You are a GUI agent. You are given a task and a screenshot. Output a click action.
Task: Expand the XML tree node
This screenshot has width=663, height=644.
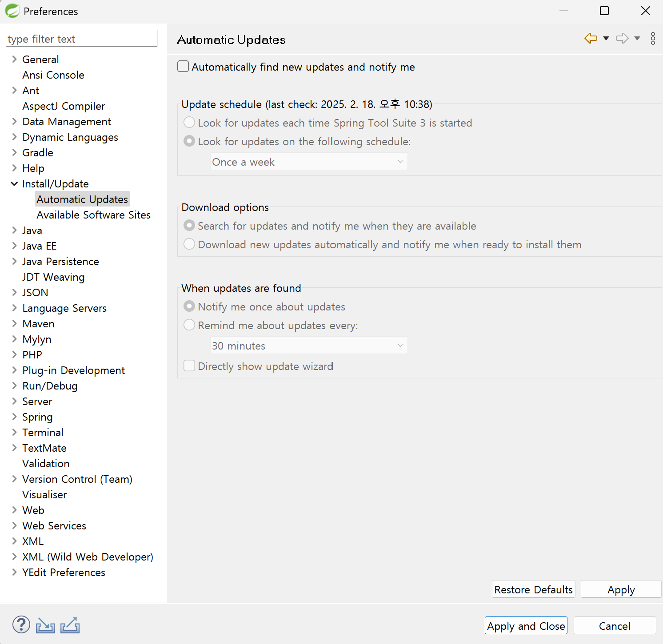coord(14,541)
